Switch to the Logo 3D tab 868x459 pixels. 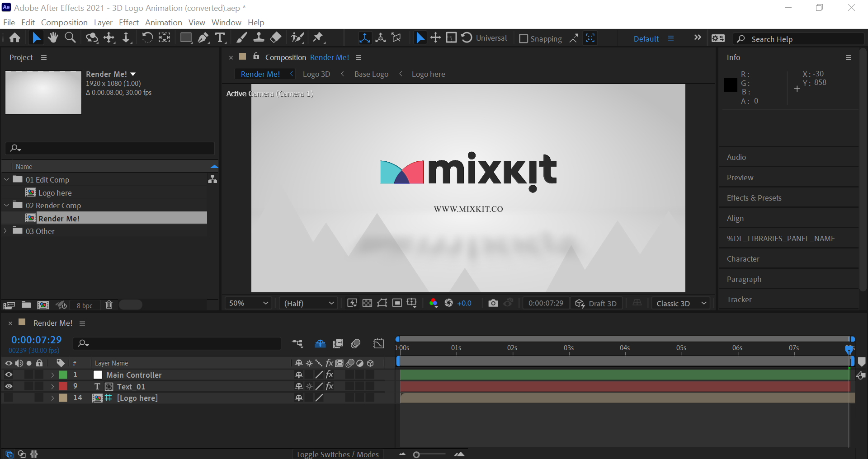point(316,74)
